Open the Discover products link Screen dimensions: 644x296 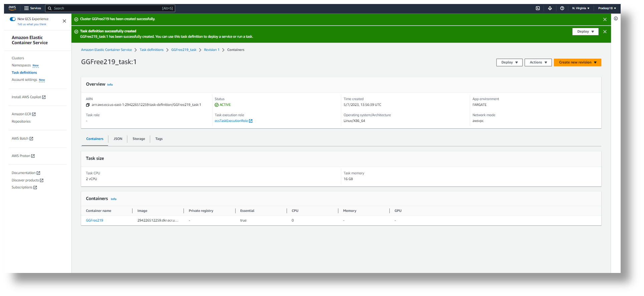pos(25,180)
